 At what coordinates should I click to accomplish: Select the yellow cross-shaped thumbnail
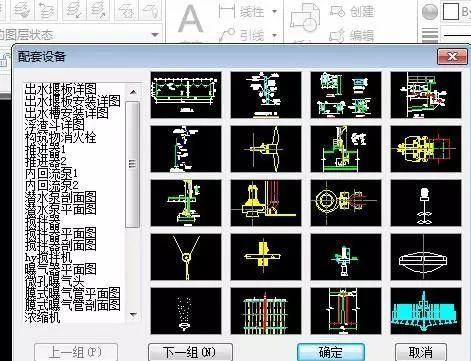click(266, 257)
